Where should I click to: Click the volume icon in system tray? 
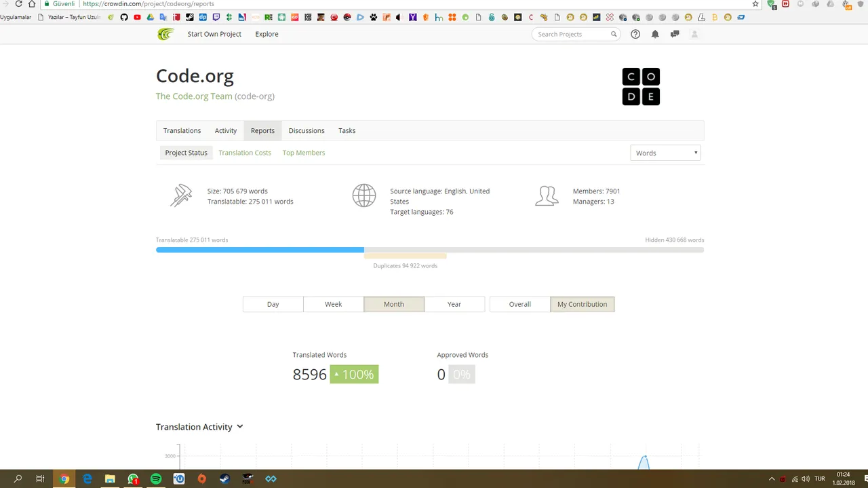coord(805,478)
